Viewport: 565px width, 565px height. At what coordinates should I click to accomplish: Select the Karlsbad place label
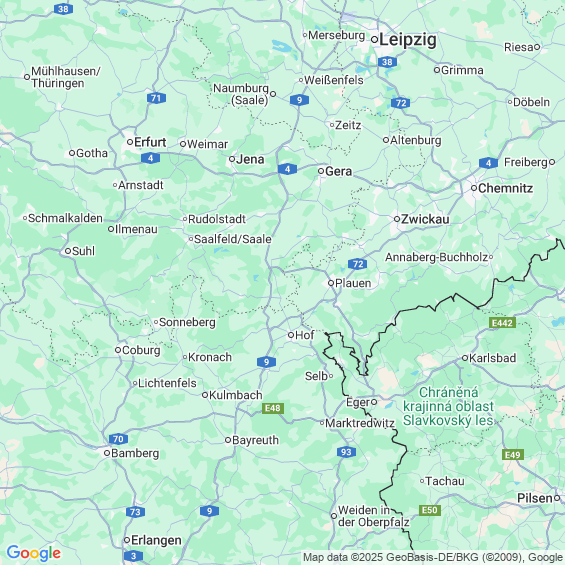(492, 358)
